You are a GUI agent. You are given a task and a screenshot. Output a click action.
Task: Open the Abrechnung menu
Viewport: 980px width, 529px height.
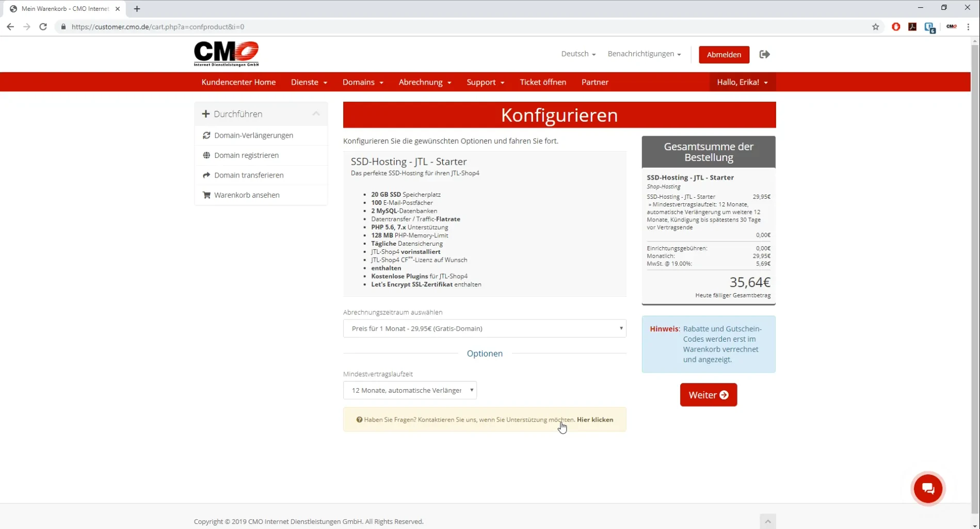[425, 82]
